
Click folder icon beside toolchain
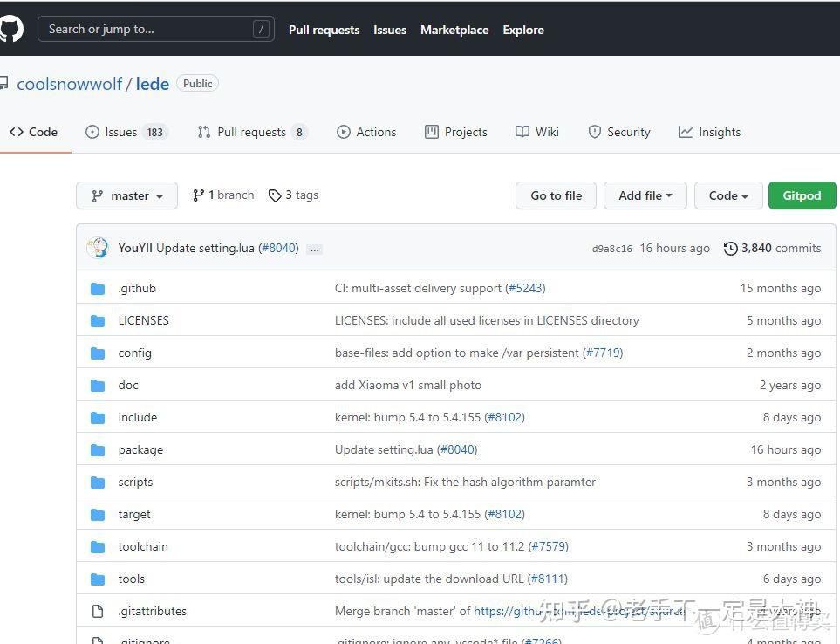(98, 547)
